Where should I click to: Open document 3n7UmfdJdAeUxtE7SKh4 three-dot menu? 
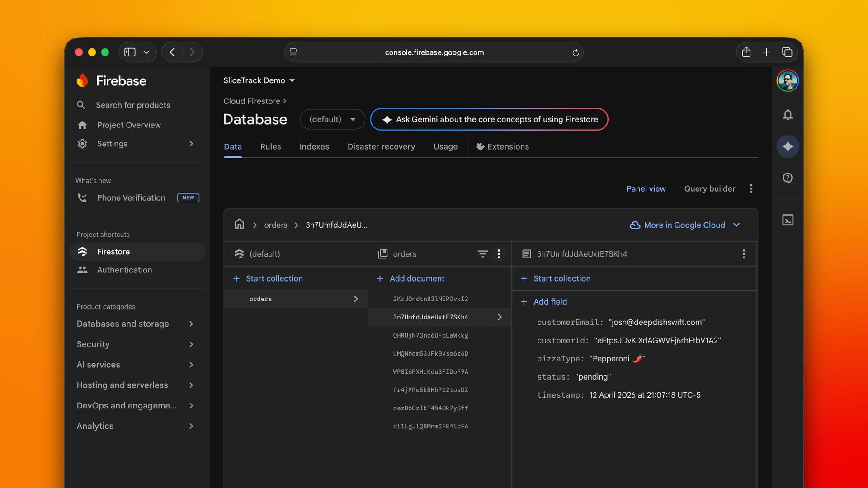pos(743,254)
